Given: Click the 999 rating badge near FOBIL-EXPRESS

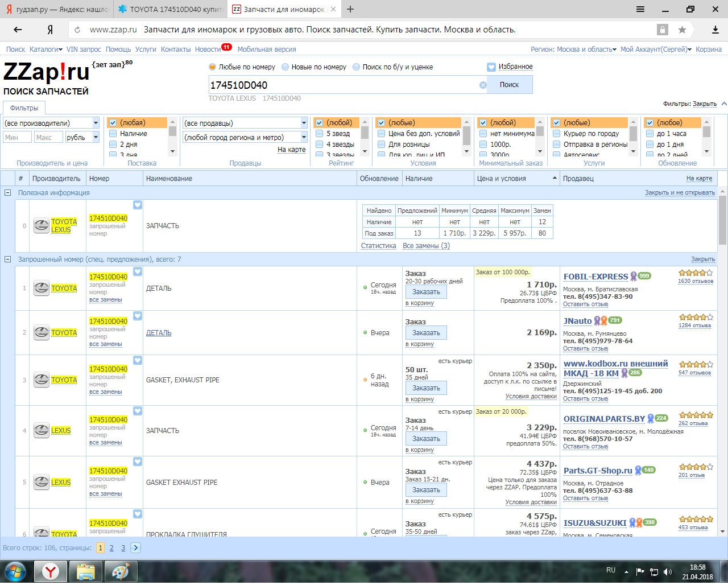Looking at the screenshot, I should click(644, 276).
